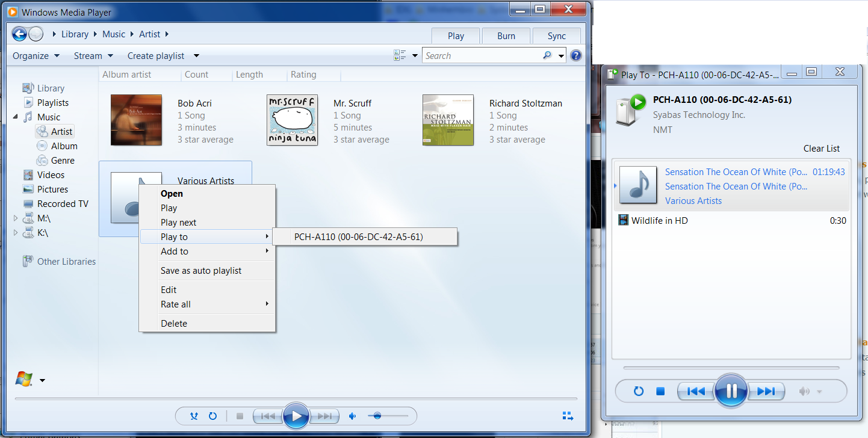The width and height of the screenshot is (868, 438).
Task: Stop playback in Windows Media Player
Action: click(x=240, y=416)
